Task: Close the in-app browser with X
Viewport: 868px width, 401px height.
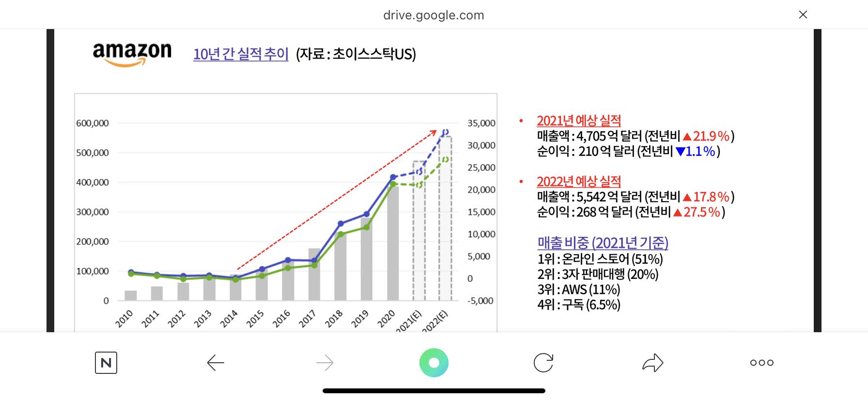Action: (803, 15)
